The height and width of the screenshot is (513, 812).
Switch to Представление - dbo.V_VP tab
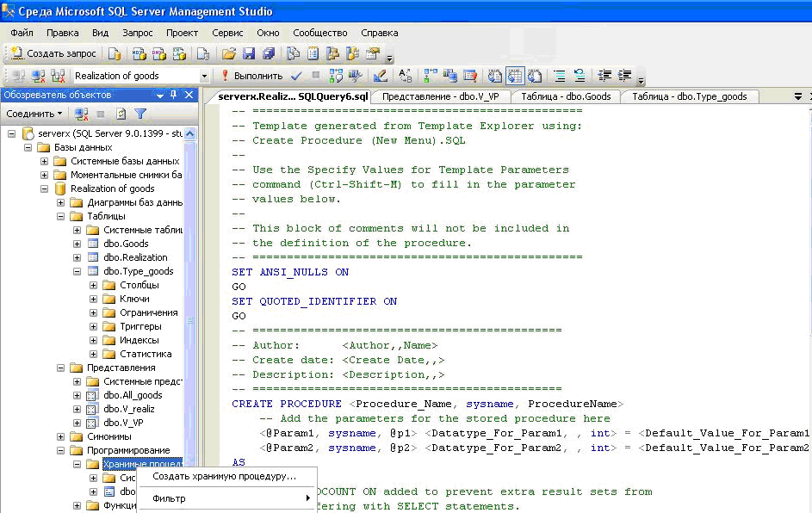click(x=441, y=96)
